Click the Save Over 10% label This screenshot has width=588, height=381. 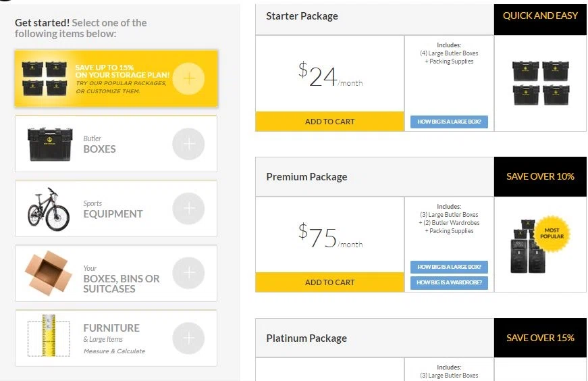[x=540, y=176]
